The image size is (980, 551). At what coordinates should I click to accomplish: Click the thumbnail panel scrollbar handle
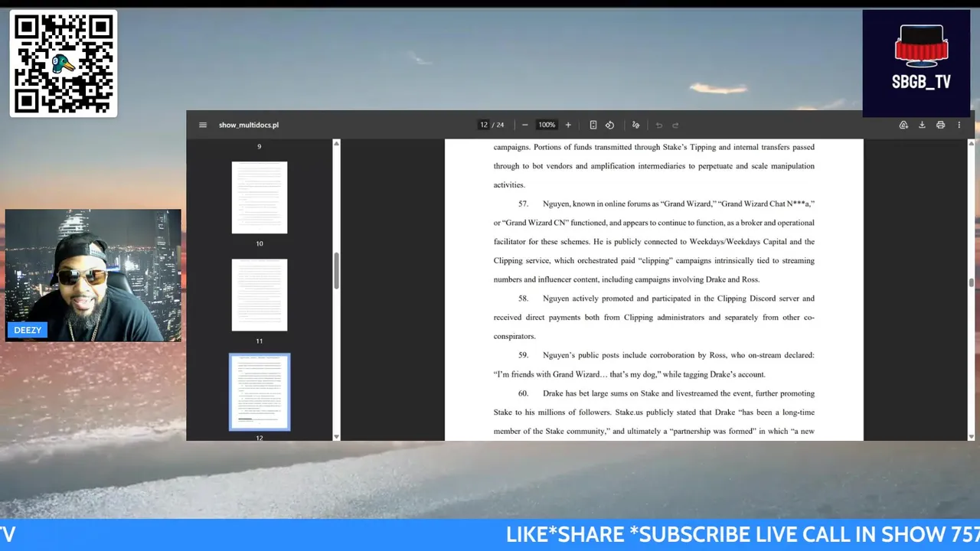(336, 270)
